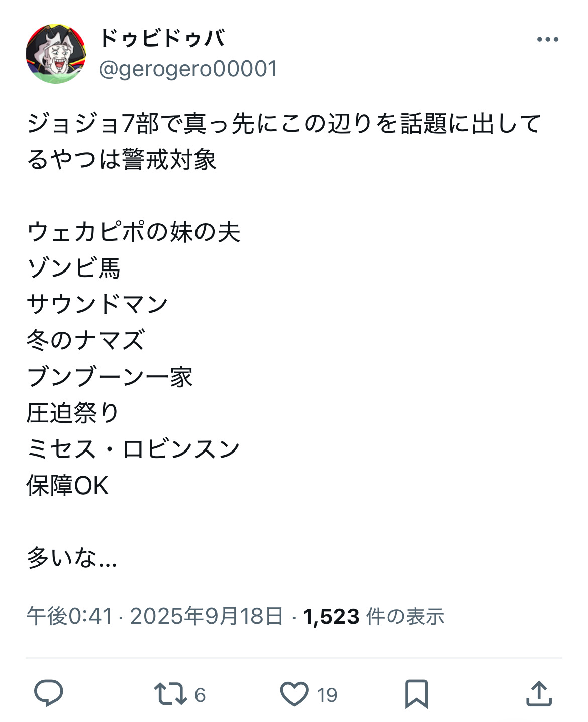Image resolution: width=588 pixels, height=722 pixels.
Task: Click the display name ドゥビドゥバ
Action: (x=162, y=38)
